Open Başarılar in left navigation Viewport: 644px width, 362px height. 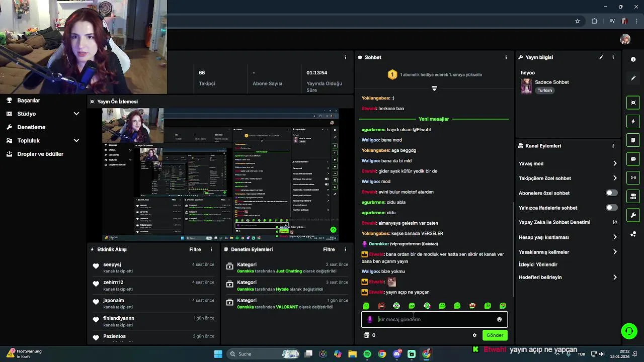click(29, 100)
